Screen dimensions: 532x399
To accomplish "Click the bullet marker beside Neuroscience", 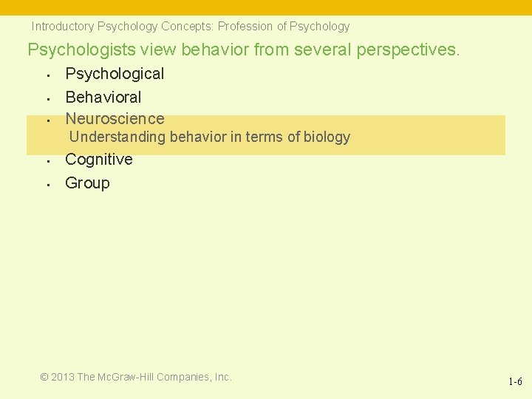I will pyautogui.click(x=46, y=120).
